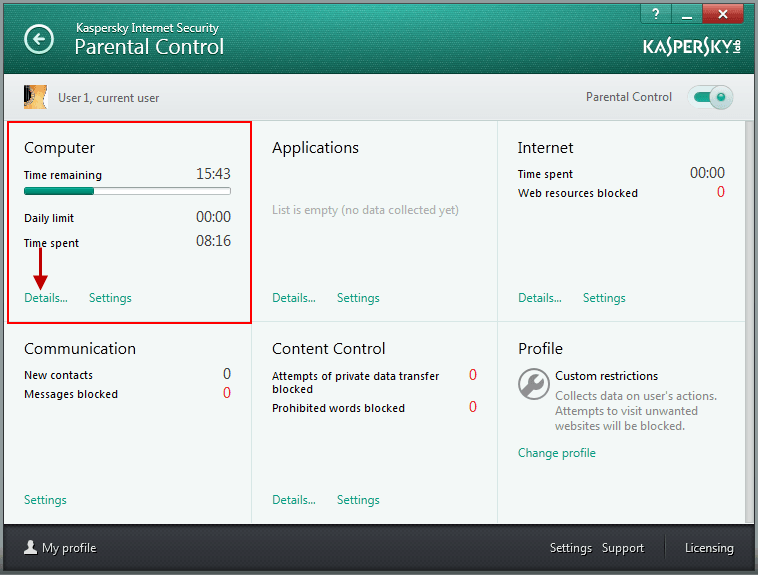This screenshot has height=575, width=758.
Task: Click the Change profile link
Action: 557,453
